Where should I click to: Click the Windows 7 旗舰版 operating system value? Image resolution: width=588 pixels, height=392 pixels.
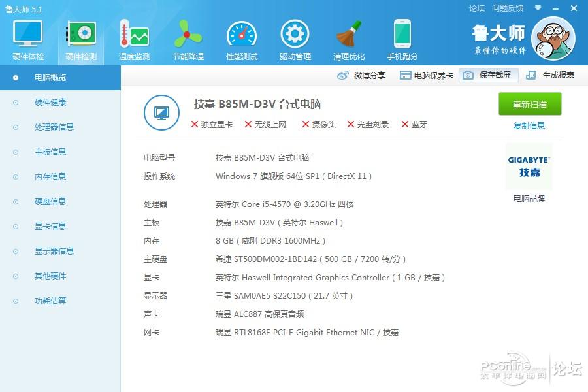click(x=293, y=176)
